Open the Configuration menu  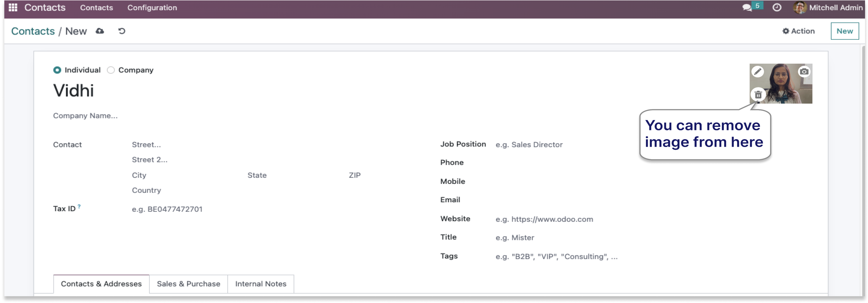point(152,7)
